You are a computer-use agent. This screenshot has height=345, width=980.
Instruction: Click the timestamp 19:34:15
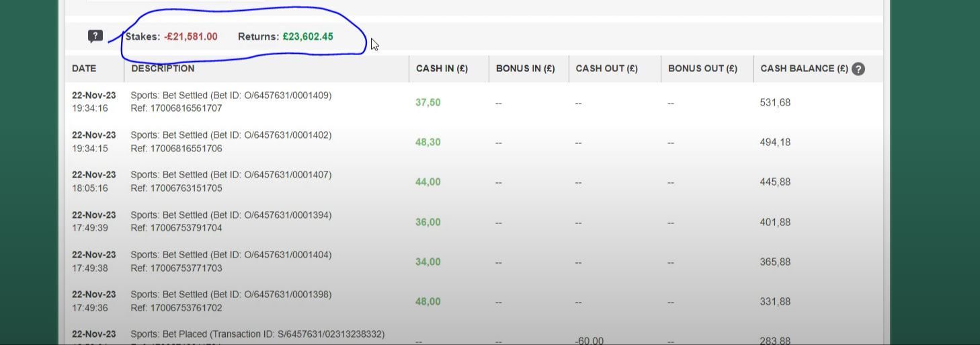coord(90,148)
